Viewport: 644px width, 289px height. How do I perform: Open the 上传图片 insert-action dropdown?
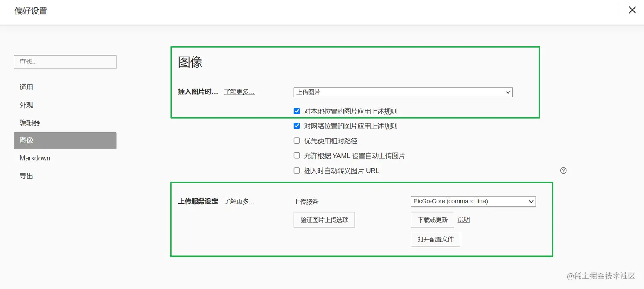[x=403, y=92]
